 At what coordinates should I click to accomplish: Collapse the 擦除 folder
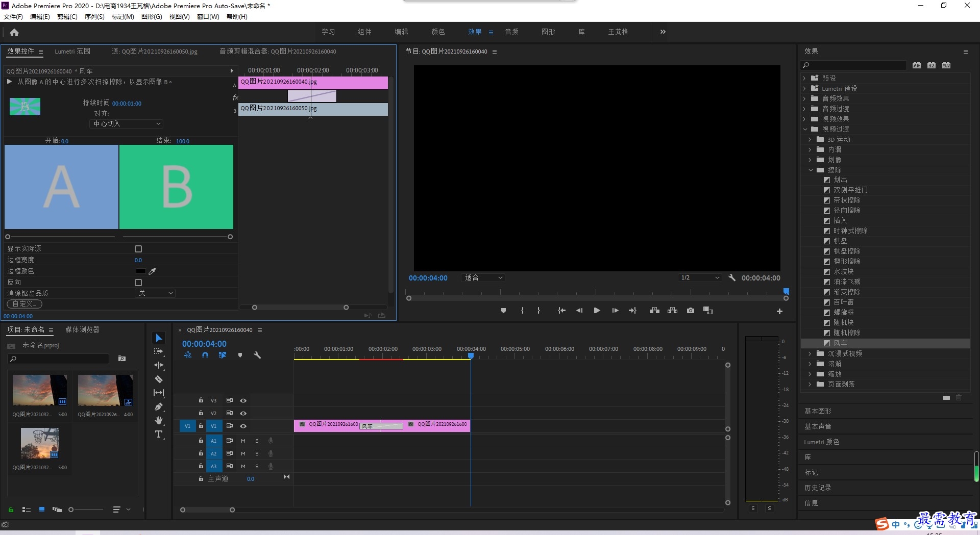tap(811, 170)
